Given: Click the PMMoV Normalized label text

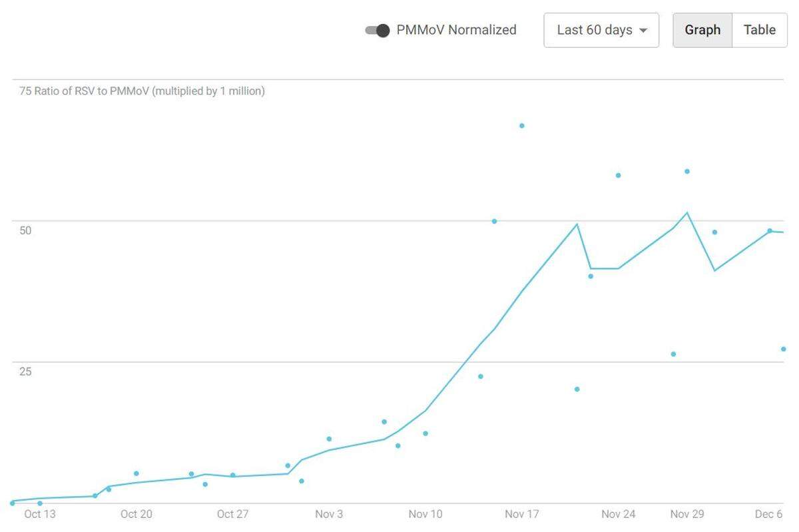Looking at the screenshot, I should [x=456, y=30].
